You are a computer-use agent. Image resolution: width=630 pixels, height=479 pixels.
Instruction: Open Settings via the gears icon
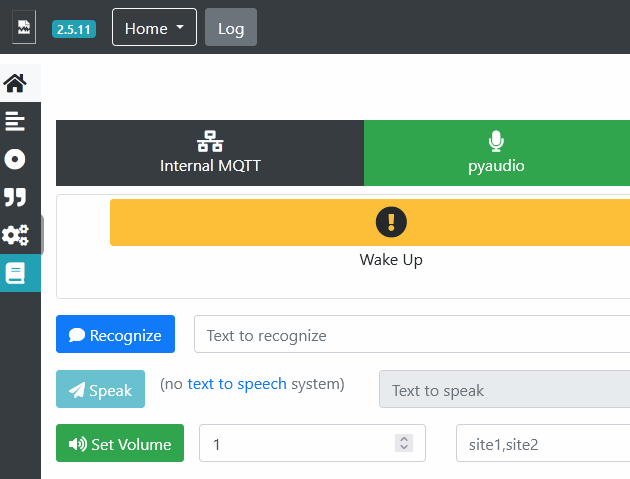click(x=15, y=235)
